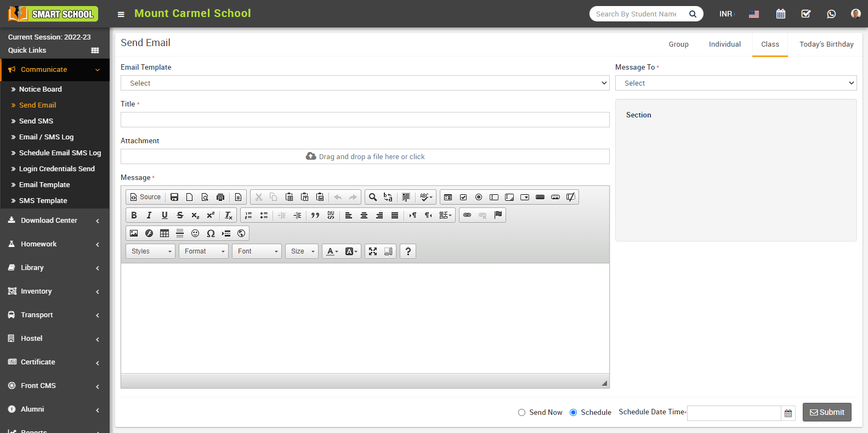Open the Message To dropdown
868x433 pixels.
click(735, 83)
